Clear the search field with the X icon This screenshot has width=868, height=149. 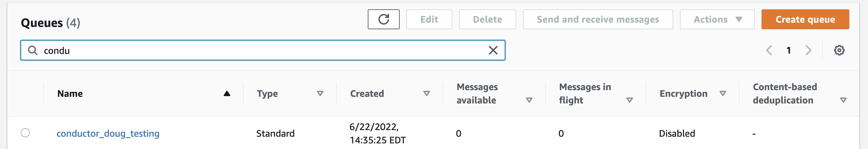[x=493, y=51]
